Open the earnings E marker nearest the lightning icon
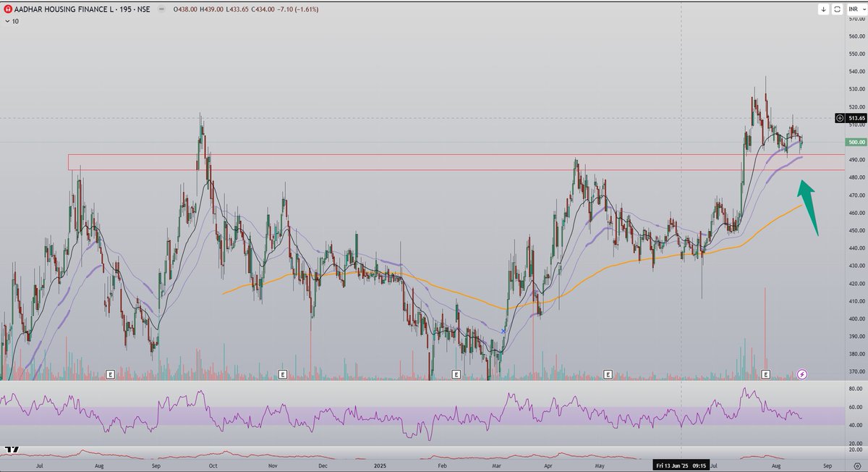This screenshot has width=868, height=472. pyautogui.click(x=766, y=374)
